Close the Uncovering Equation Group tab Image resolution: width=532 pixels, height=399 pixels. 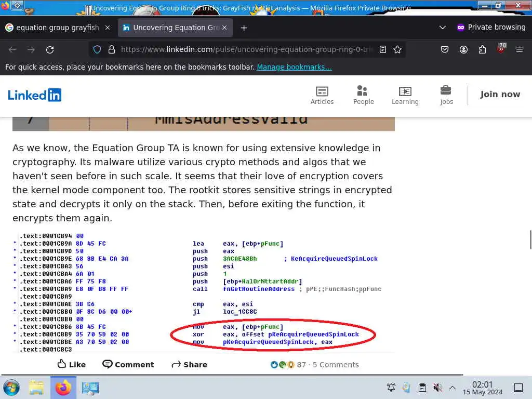click(224, 28)
